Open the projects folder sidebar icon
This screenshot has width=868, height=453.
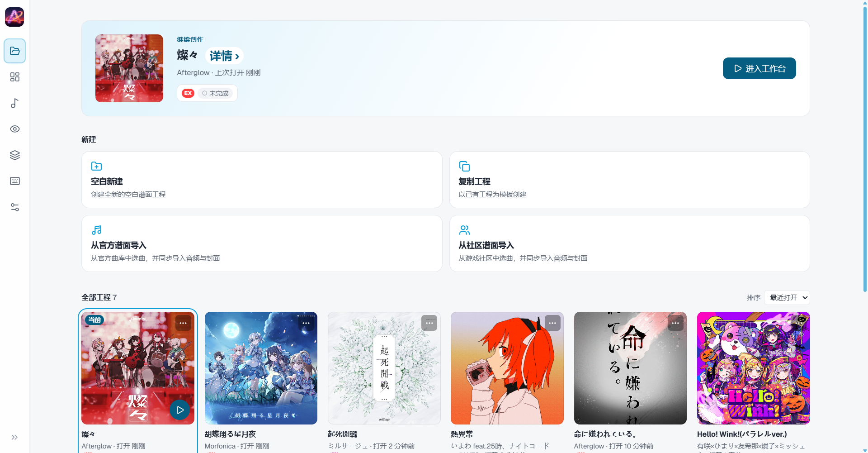(x=14, y=51)
